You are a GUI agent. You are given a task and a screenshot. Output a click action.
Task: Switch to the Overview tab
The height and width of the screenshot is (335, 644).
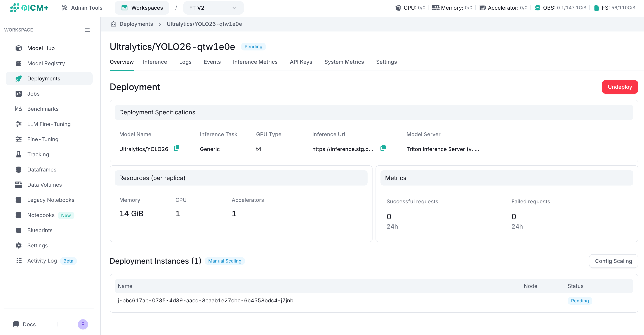tap(122, 62)
